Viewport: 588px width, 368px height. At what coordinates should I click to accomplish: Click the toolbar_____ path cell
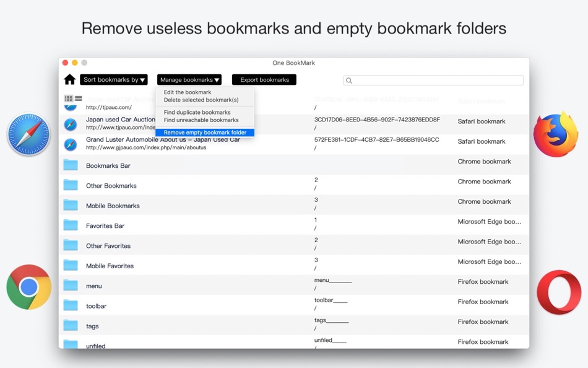[331, 300]
